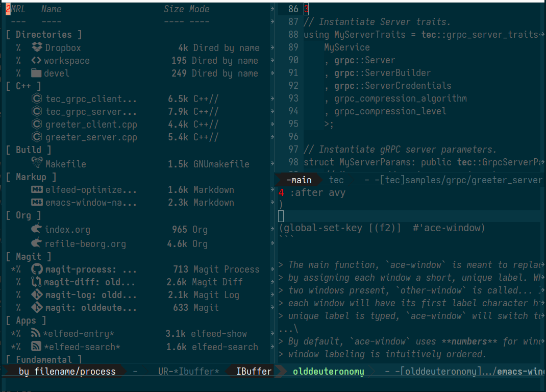This screenshot has width=546, height=392.
Task: Click the '// Instantiate Server traits.' comment
Action: pos(377,21)
